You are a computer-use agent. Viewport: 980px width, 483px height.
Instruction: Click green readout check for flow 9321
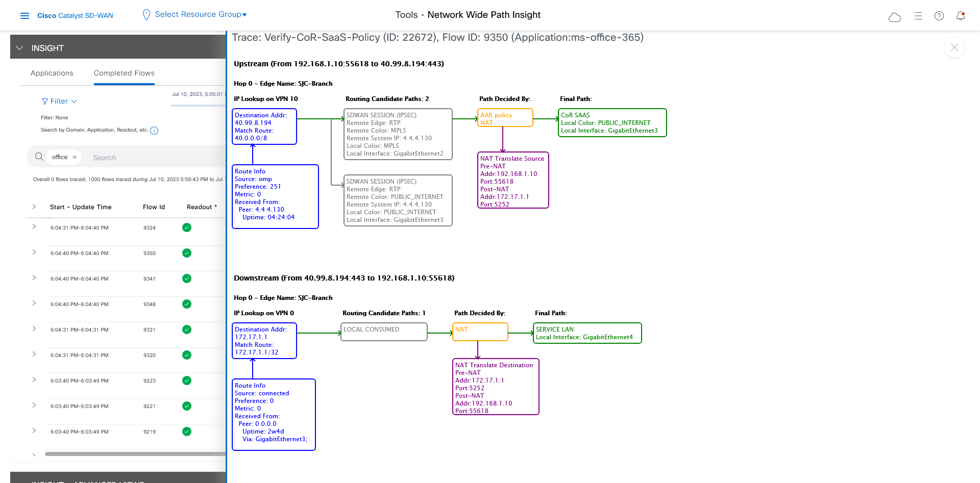click(x=187, y=329)
